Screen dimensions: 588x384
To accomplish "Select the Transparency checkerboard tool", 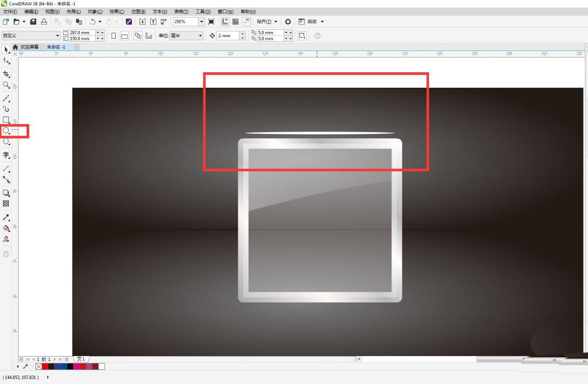I will tap(6, 204).
